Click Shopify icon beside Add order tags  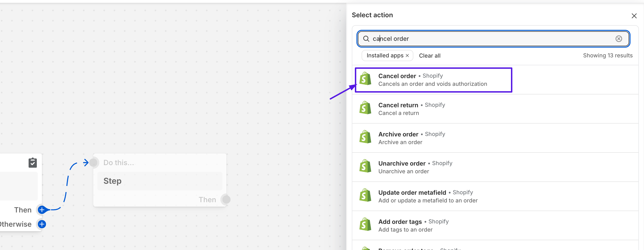[x=365, y=225]
